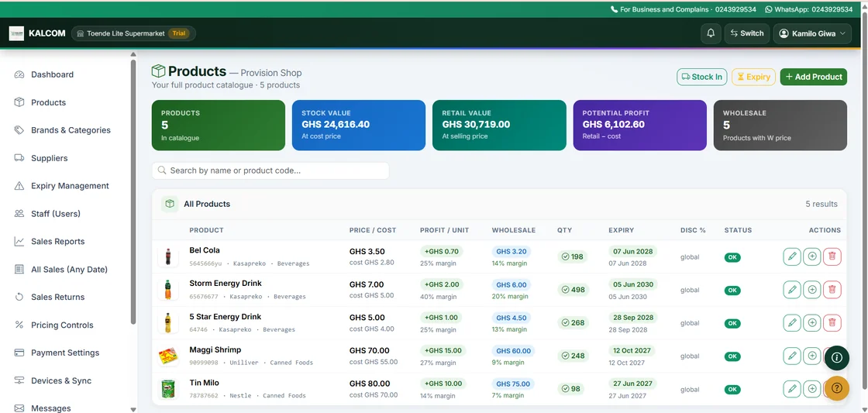
Task: Click Bel Cola quantity badge 198
Action: tap(573, 257)
